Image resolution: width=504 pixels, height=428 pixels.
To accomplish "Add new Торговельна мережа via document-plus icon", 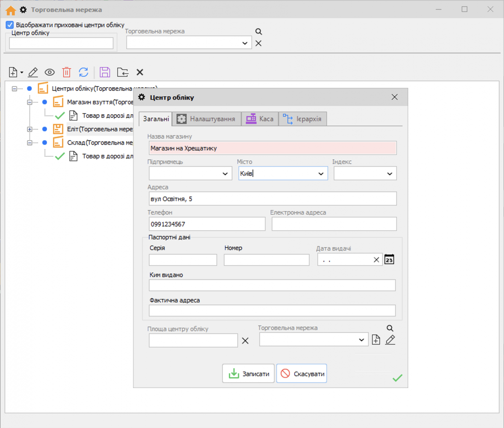I will [376, 340].
